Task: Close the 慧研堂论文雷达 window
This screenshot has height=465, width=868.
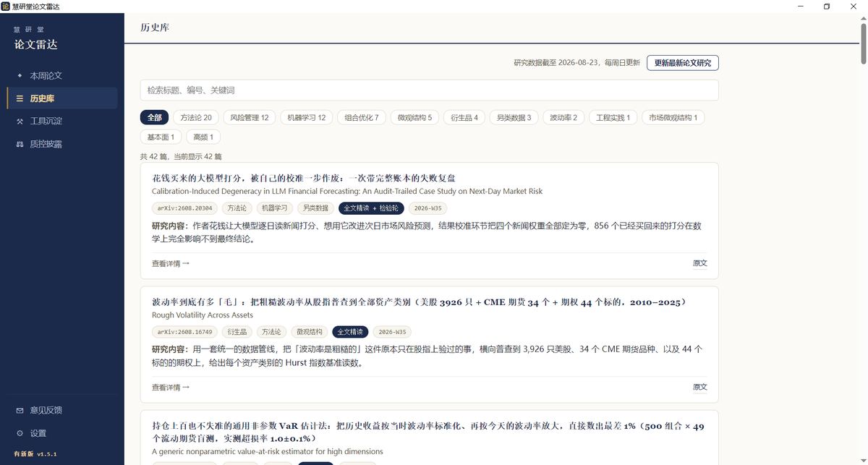Action: pos(853,7)
